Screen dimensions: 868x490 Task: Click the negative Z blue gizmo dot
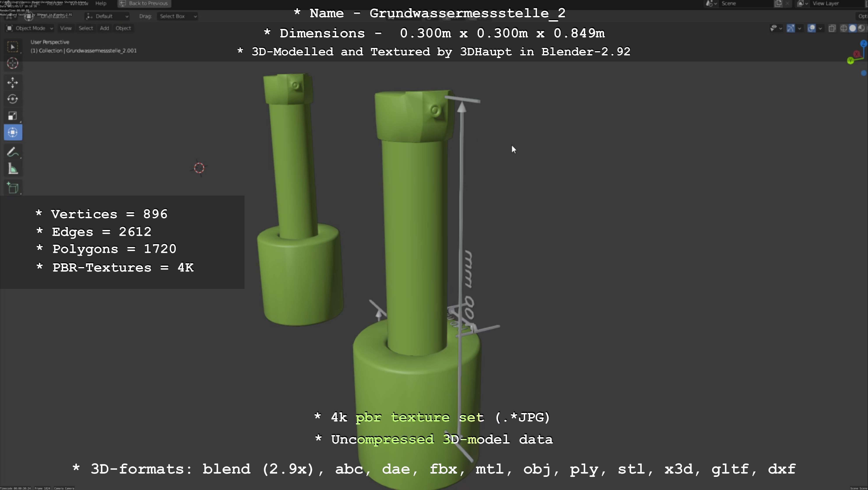[863, 73]
